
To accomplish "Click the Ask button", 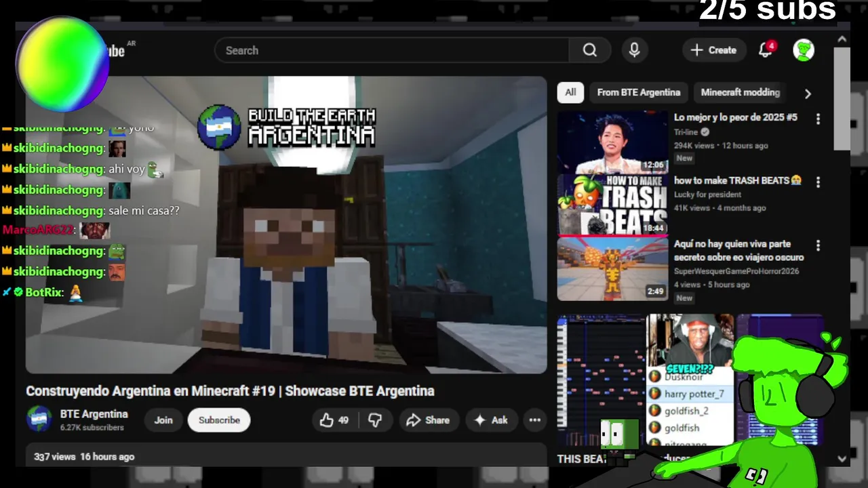I will point(491,420).
